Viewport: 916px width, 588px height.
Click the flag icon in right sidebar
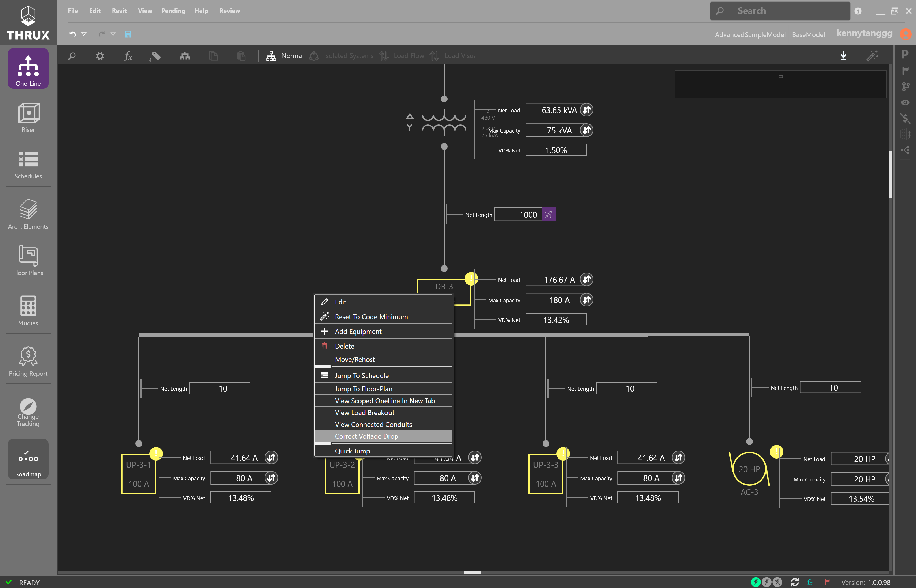[x=905, y=71]
